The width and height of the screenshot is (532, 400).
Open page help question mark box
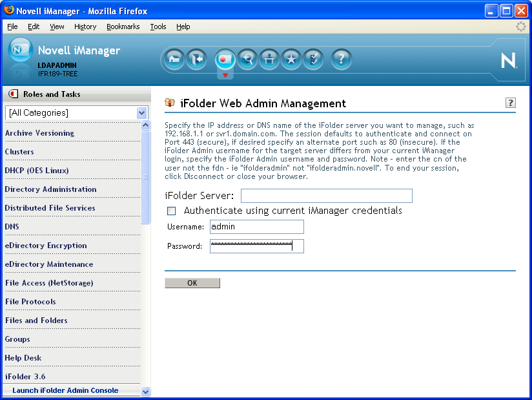point(510,103)
